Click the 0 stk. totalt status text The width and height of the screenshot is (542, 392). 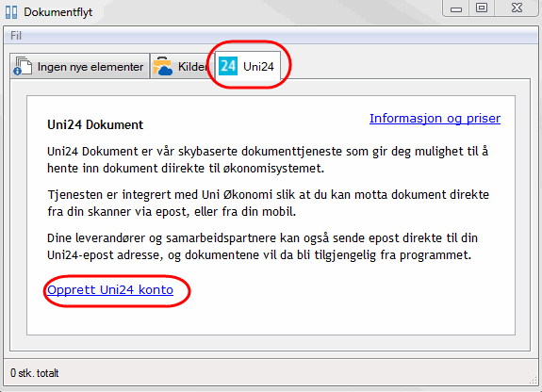click(x=35, y=373)
